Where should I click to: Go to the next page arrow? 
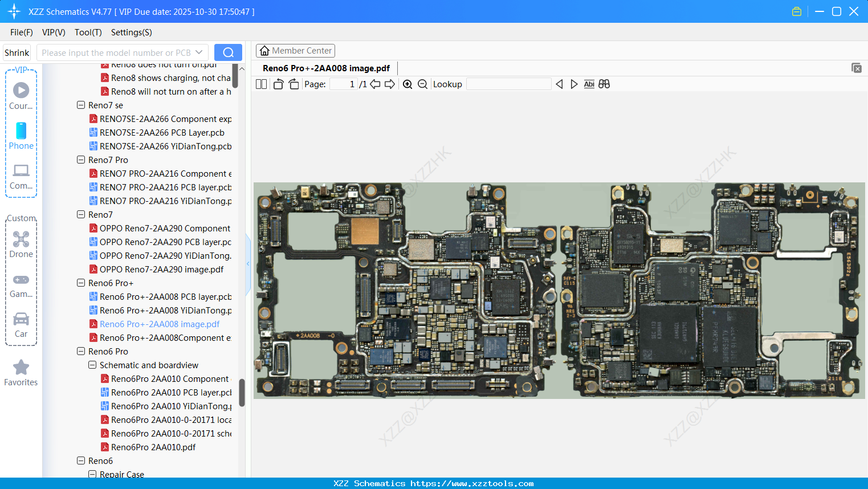pyautogui.click(x=390, y=84)
